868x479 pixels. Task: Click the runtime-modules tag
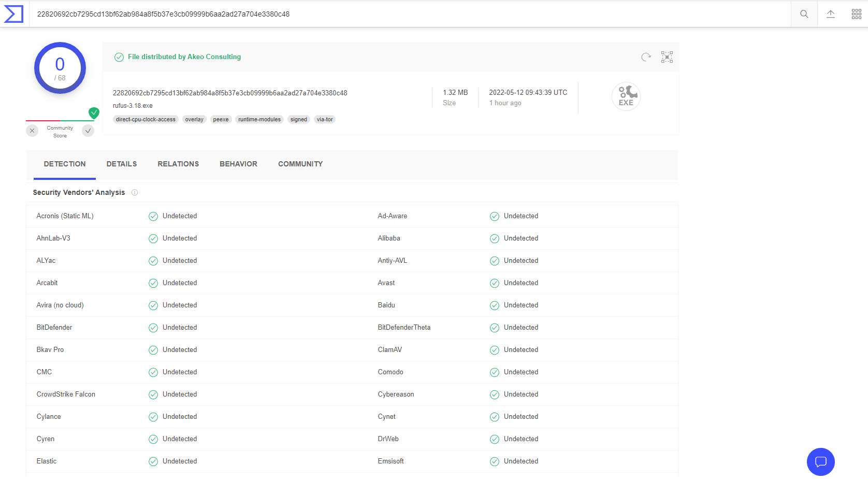(x=259, y=119)
